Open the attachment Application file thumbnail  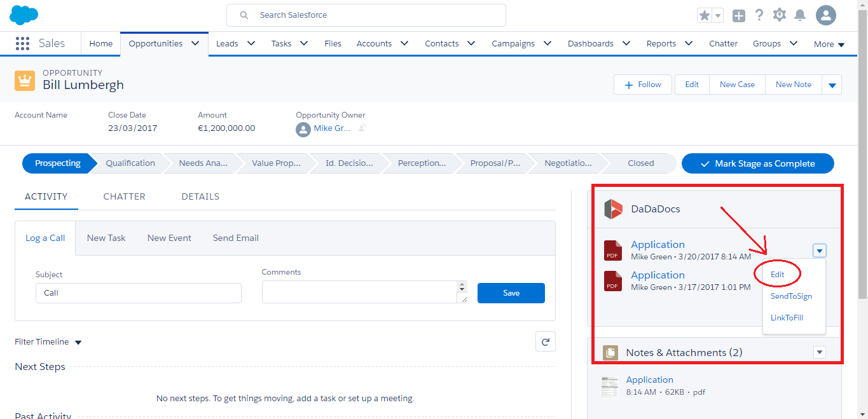coord(610,387)
